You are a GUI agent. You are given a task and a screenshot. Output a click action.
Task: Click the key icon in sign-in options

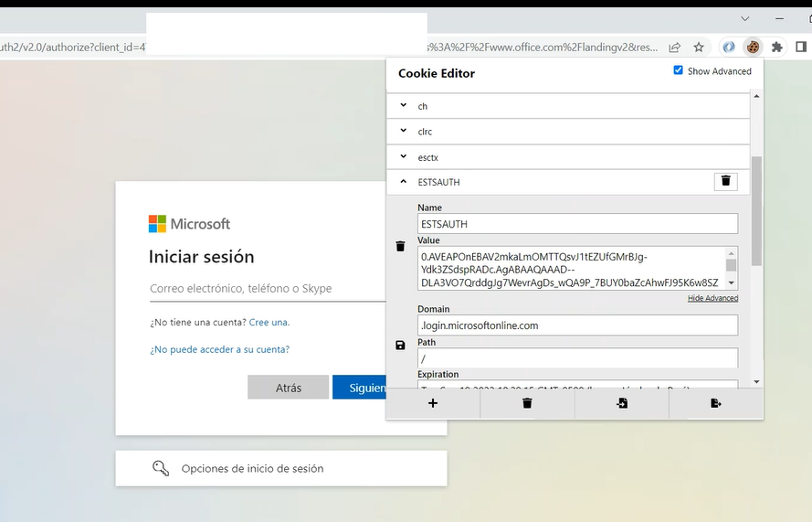click(x=161, y=468)
